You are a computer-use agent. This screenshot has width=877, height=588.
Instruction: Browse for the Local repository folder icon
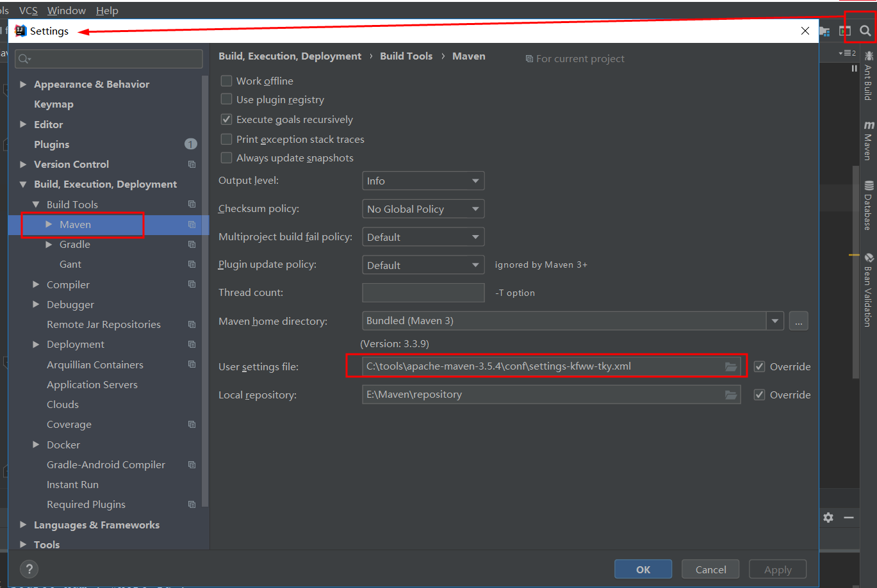pos(731,395)
